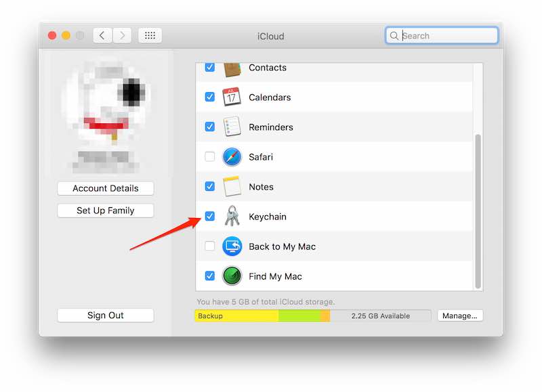This screenshot has width=542, height=392.
Task: Click the red close window button
Action: [x=52, y=36]
